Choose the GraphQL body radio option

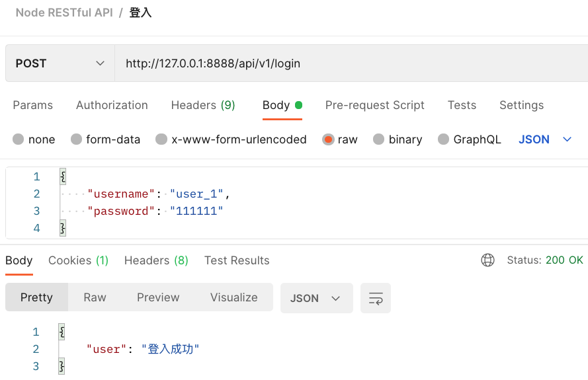pos(443,139)
